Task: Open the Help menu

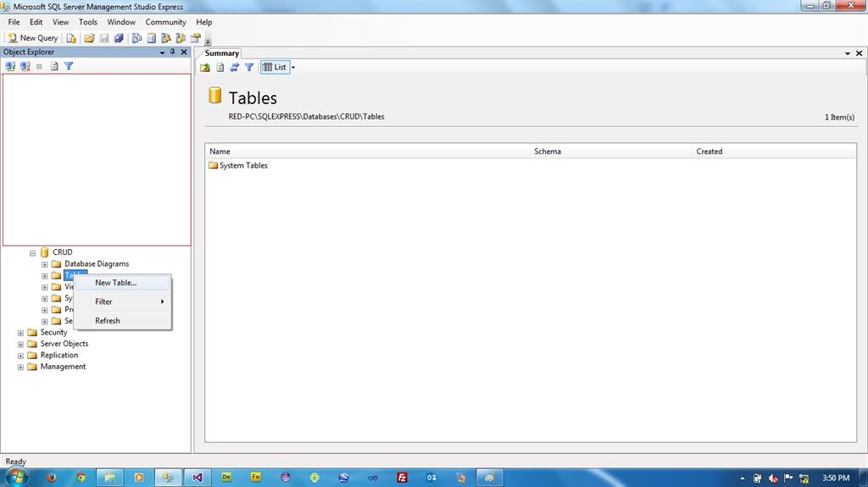Action: 203,22
